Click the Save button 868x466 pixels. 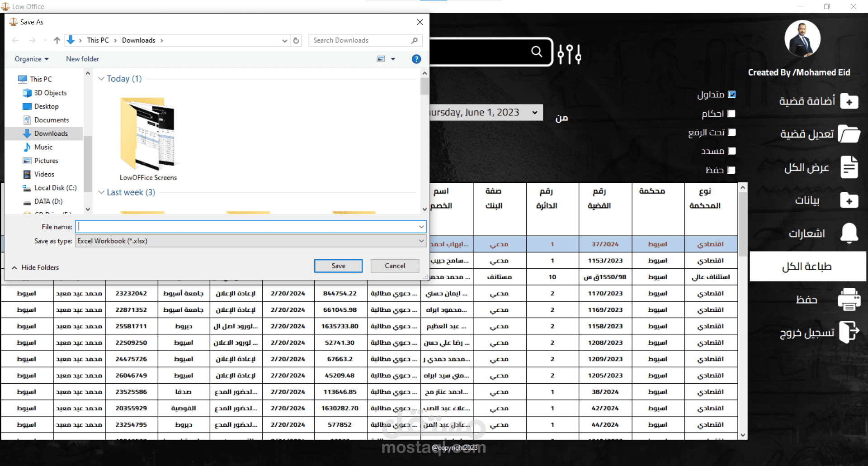(x=338, y=266)
